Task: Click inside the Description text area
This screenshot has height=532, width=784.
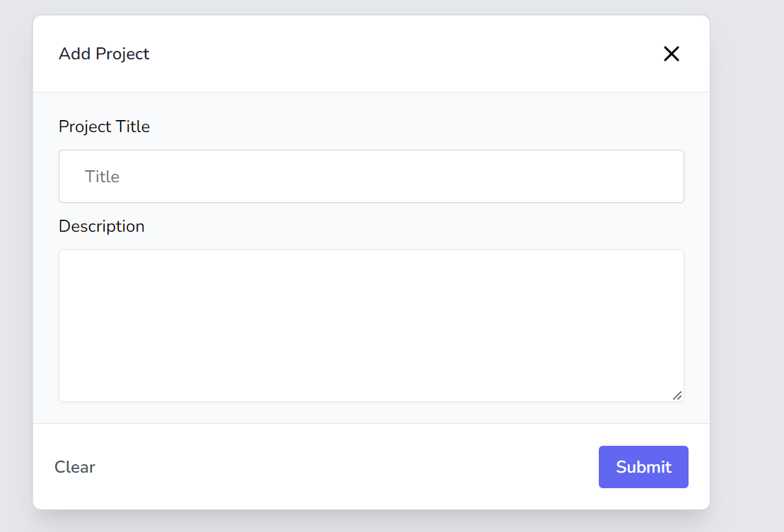Action: point(371,325)
